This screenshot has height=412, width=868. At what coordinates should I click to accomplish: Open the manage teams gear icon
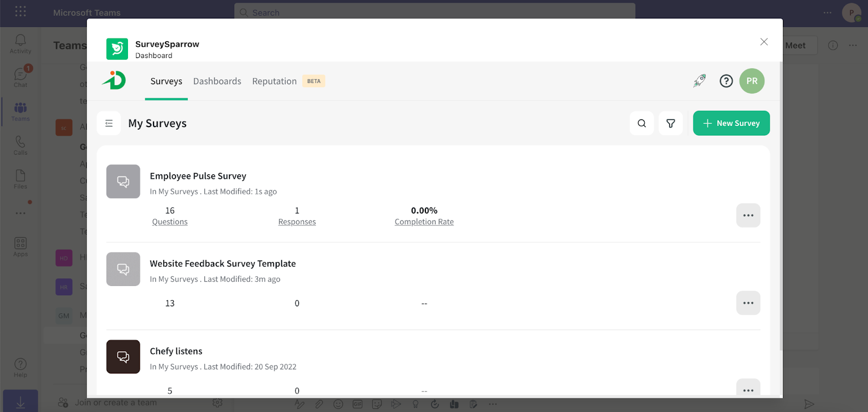218,403
